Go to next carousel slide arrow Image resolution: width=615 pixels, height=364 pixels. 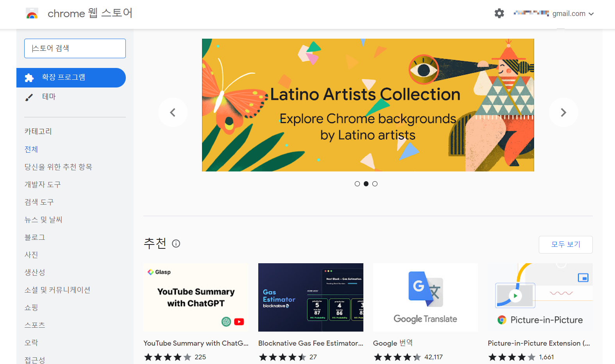[563, 112]
